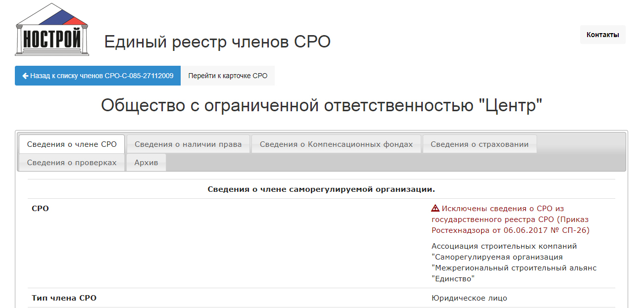The height and width of the screenshot is (308, 644).
Task: Click the left arrow icon in the blue back button
Action: point(25,76)
